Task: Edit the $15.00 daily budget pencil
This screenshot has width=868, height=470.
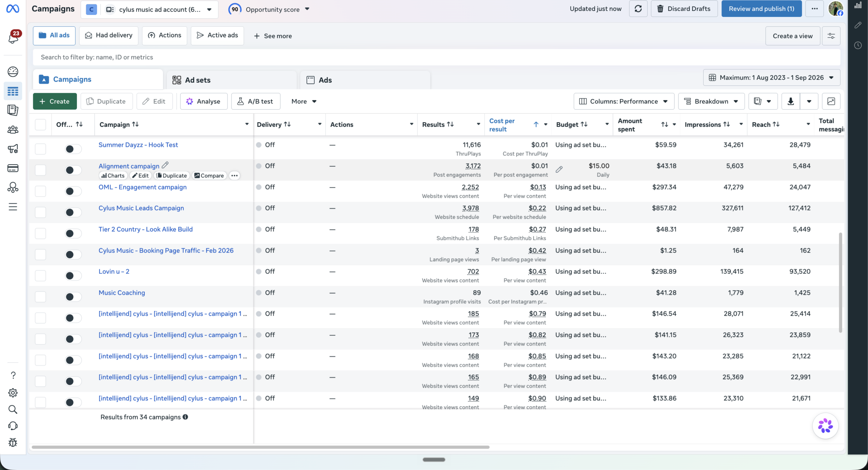Action: point(559,169)
